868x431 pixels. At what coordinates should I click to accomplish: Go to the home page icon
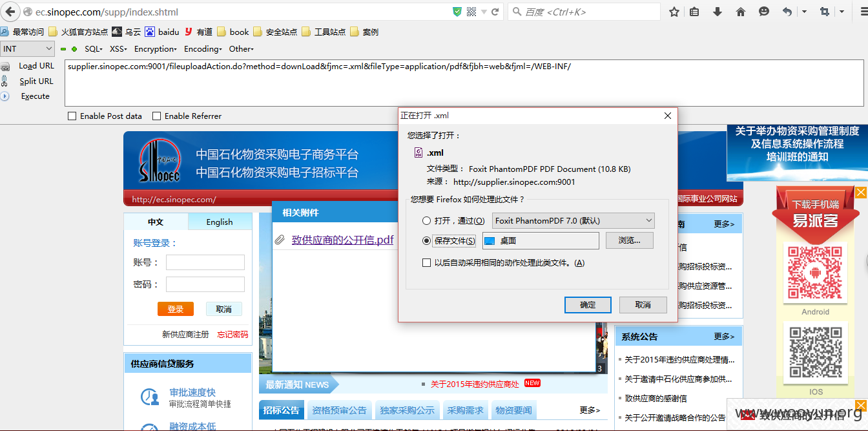[741, 12]
